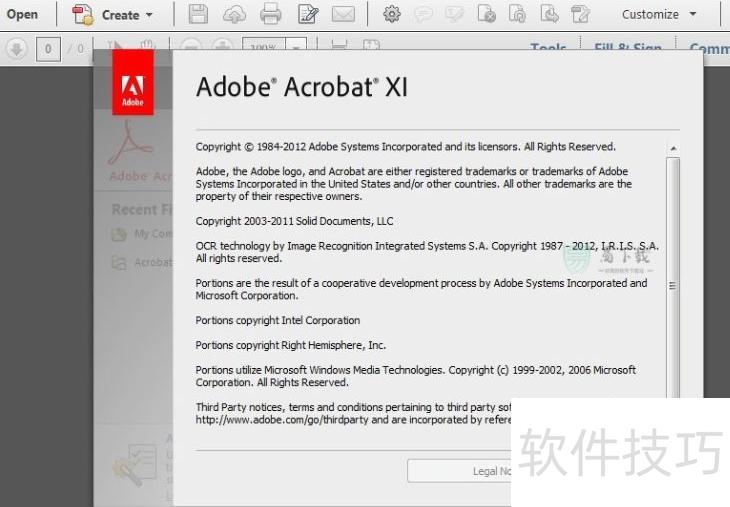Screen dimensions: 730x507
Task: Click the Open button in toolbar
Action: point(22,14)
